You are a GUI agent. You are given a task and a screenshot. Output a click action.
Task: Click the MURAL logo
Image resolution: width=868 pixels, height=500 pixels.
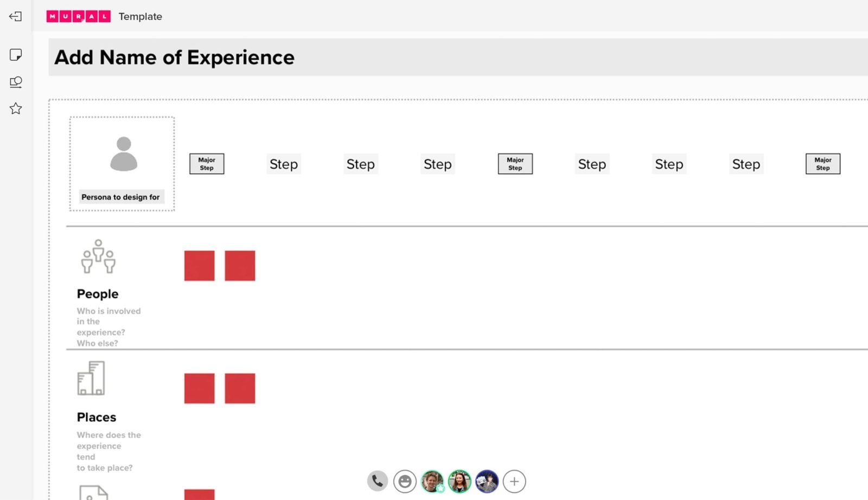point(79,16)
